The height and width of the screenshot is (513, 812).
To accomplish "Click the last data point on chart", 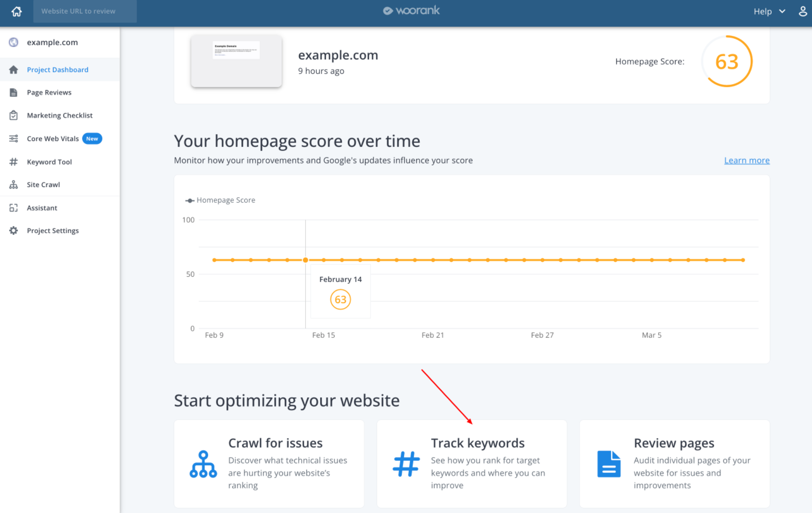I will tap(743, 260).
